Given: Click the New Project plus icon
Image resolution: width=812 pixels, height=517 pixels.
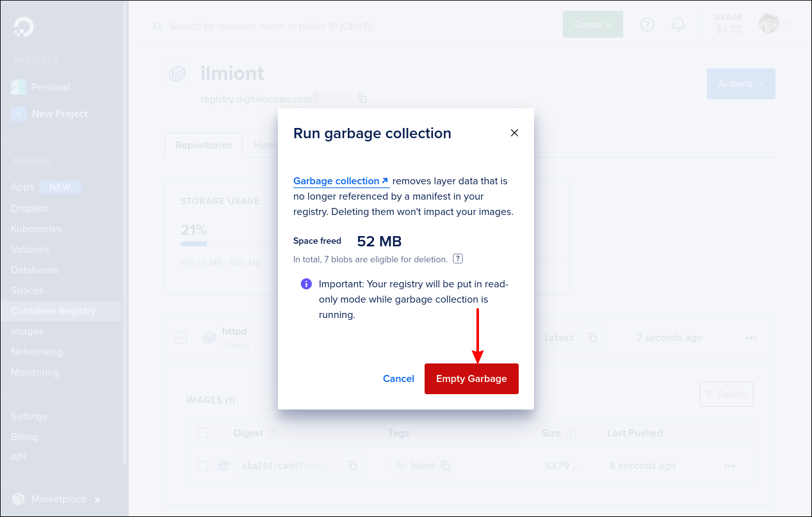Looking at the screenshot, I should pos(19,114).
